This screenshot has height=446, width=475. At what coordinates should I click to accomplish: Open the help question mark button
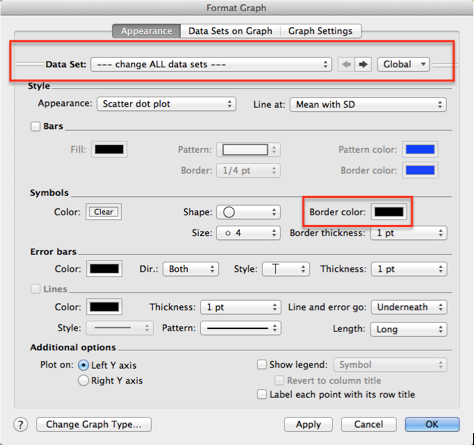pos(20,425)
